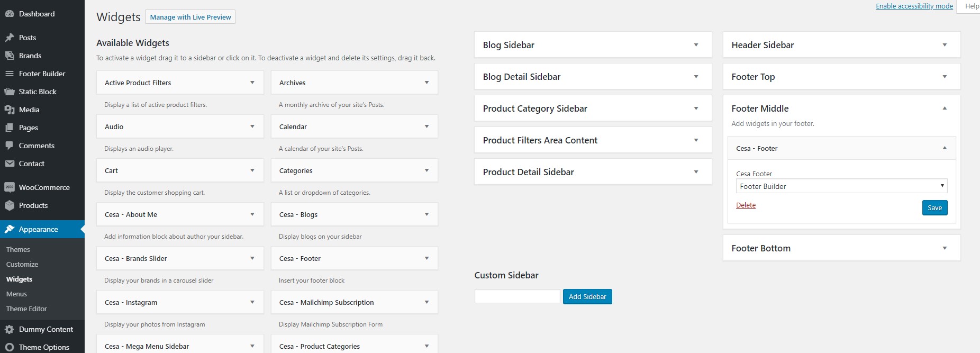Click the Media icon in sidebar
Image resolution: width=980 pixels, height=353 pixels.
coord(10,110)
